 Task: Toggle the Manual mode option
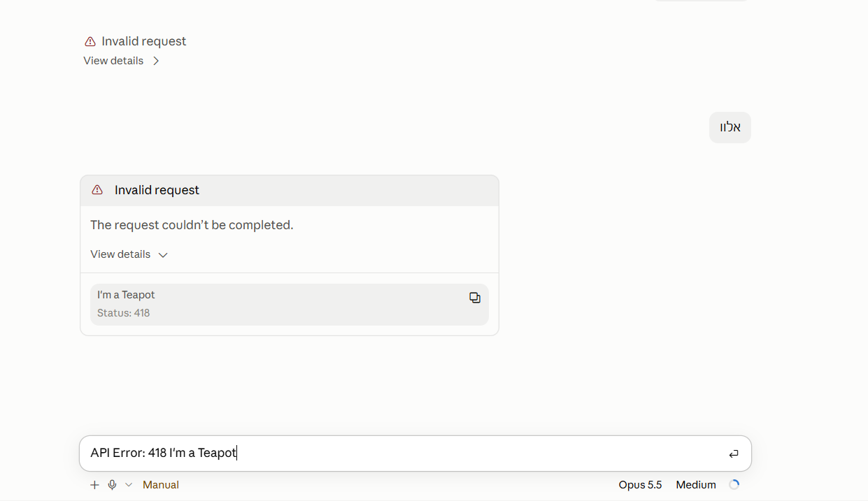(161, 485)
